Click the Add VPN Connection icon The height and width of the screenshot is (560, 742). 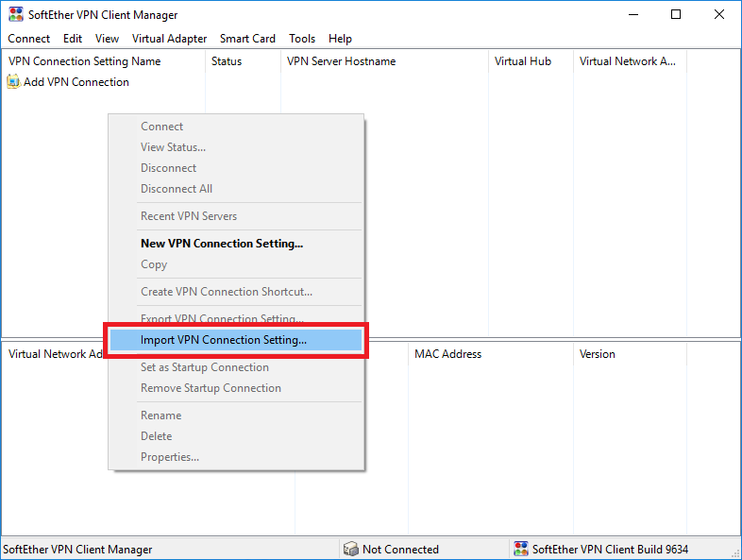point(13,82)
